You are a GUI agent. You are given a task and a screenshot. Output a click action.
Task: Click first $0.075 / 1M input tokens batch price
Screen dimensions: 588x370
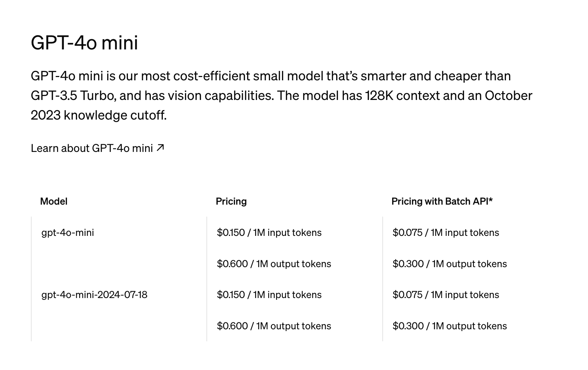tap(446, 232)
